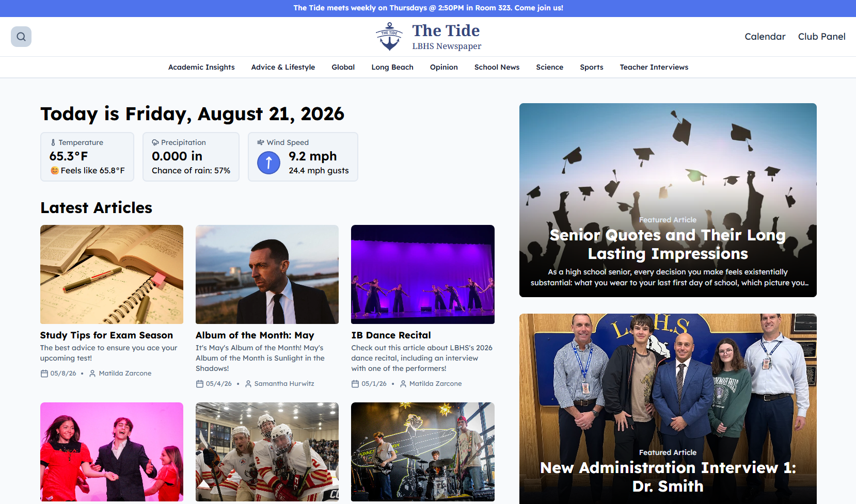
Task: Open the New Administration Interview featured article
Action: pyautogui.click(x=668, y=409)
